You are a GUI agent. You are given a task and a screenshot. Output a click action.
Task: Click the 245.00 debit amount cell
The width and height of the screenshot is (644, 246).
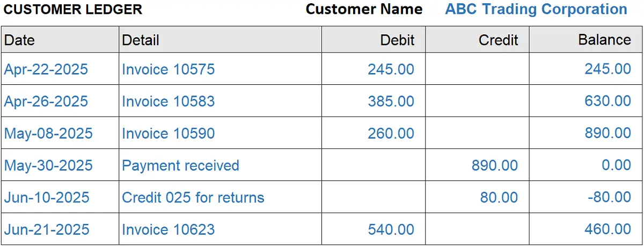pyautogui.click(x=391, y=69)
